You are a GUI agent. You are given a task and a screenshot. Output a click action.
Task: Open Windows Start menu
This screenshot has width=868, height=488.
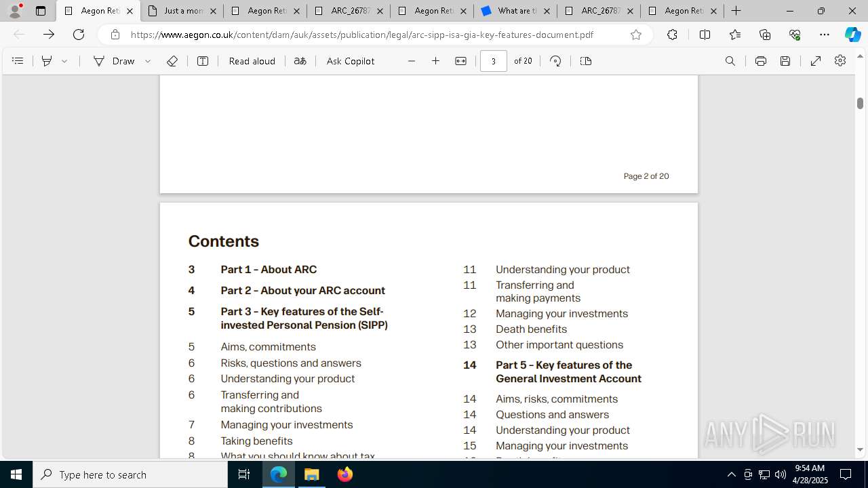pyautogui.click(x=16, y=474)
